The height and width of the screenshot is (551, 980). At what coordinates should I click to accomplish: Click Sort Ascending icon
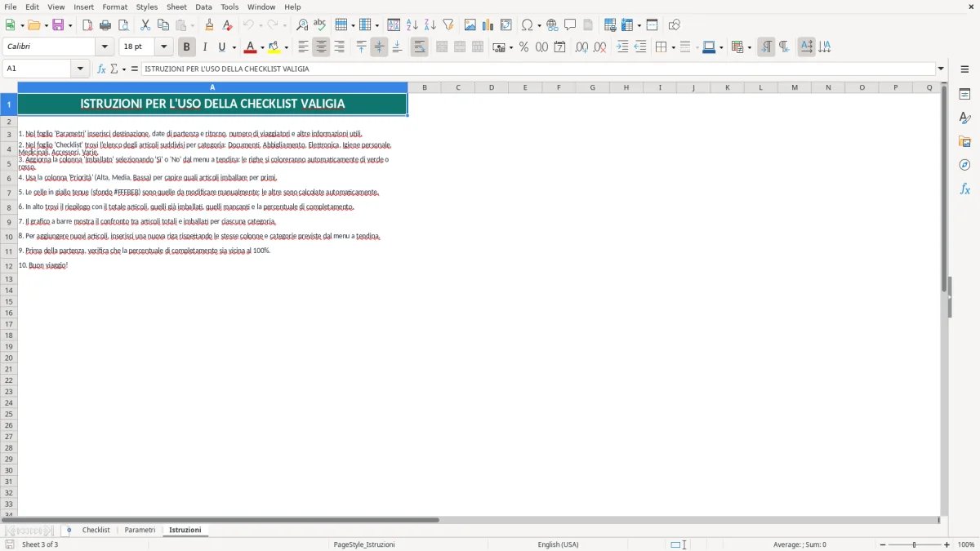(412, 25)
